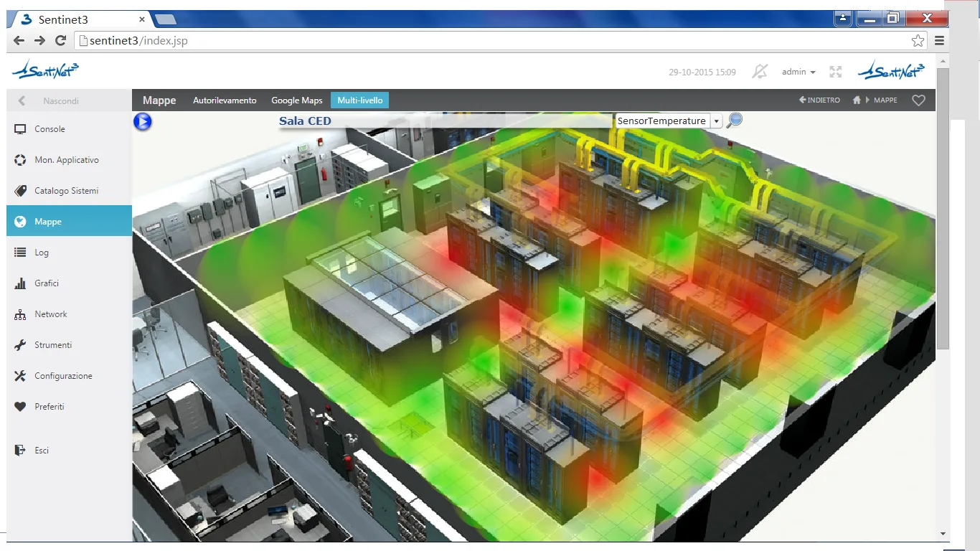Reload the sentinet3 page

(x=60, y=41)
